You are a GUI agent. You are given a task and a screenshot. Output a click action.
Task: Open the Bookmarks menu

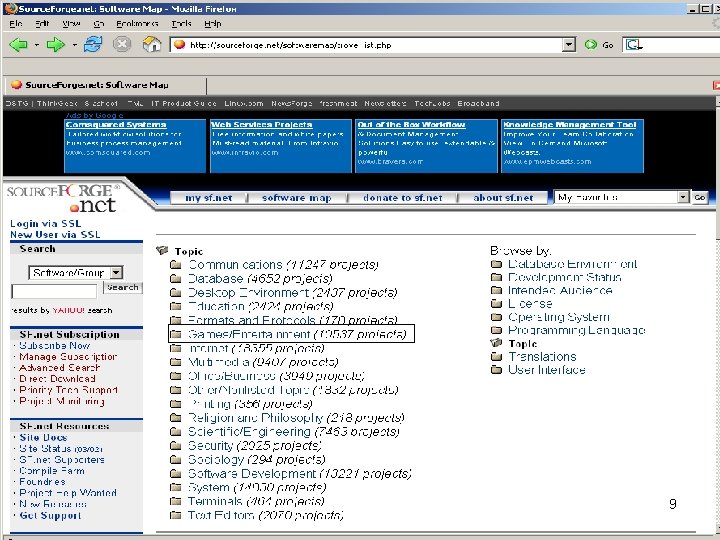137,23
